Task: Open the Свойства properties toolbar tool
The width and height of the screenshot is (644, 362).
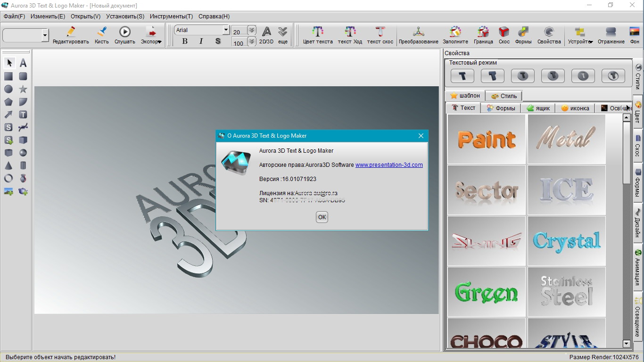Action: (x=549, y=35)
